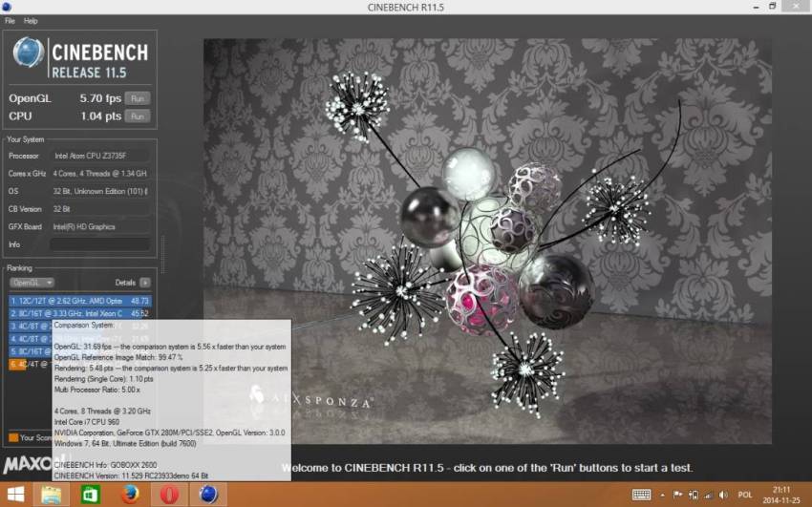Click the MAXON logo
The height and width of the screenshot is (507, 812).
coord(27,464)
